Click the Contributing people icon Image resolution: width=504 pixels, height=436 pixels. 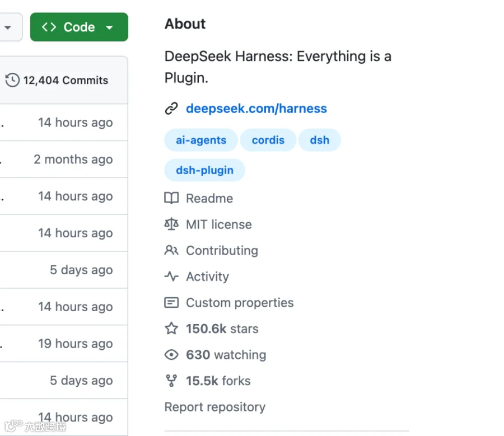(x=171, y=250)
